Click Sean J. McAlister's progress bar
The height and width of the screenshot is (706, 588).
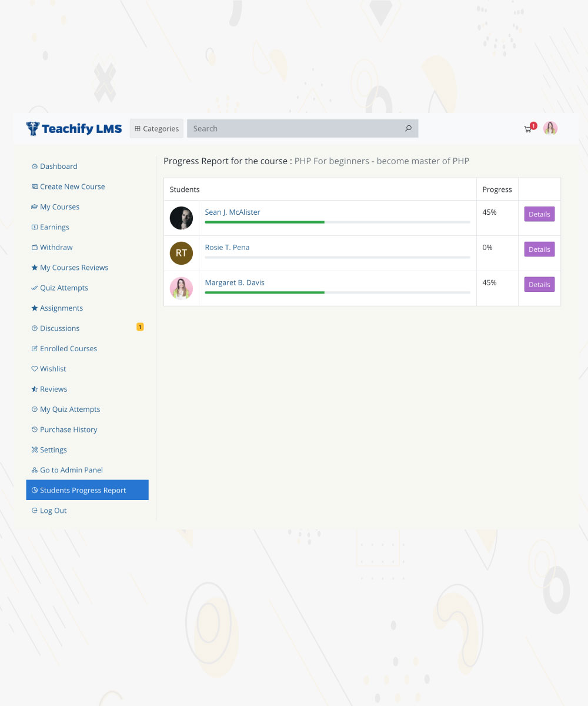[338, 222]
